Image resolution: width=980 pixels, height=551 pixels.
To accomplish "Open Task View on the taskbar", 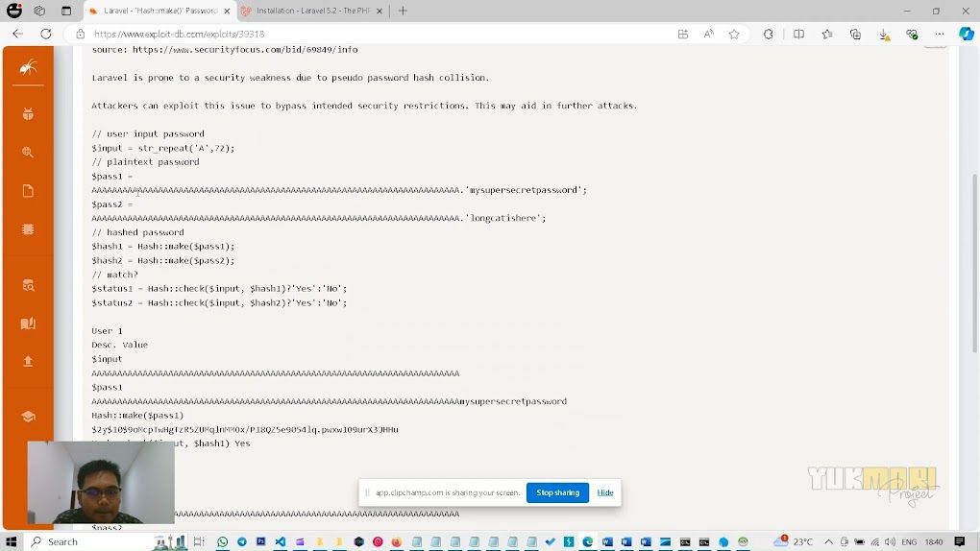I will point(199,541).
